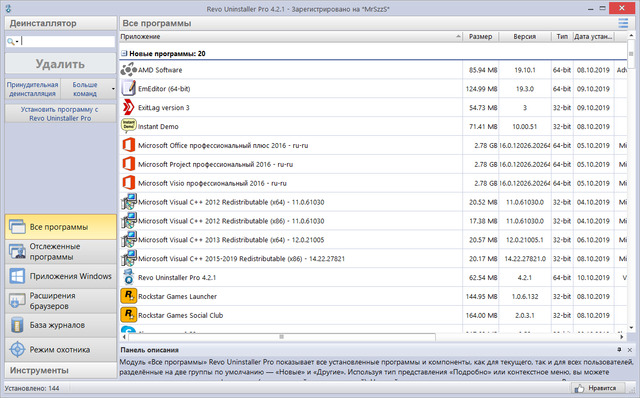Click the Rockstar Games Social Club icon
The width and height of the screenshot is (640, 398).
[129, 315]
